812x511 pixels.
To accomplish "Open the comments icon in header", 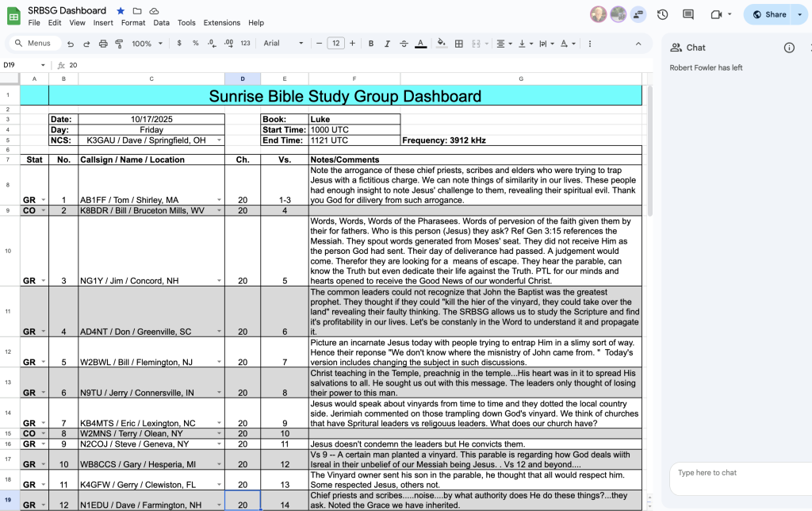I will point(688,14).
